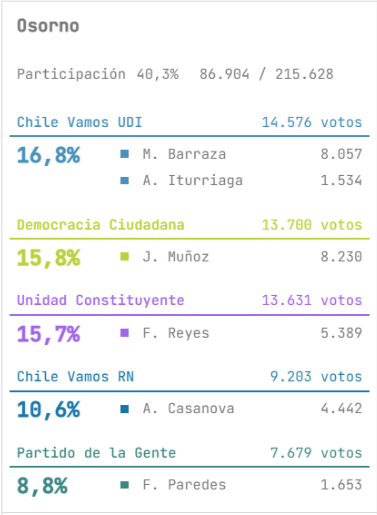Screen dimensions: 377x515
Task: Open the Chile Vamos UDI party heading
Action: 80,122
